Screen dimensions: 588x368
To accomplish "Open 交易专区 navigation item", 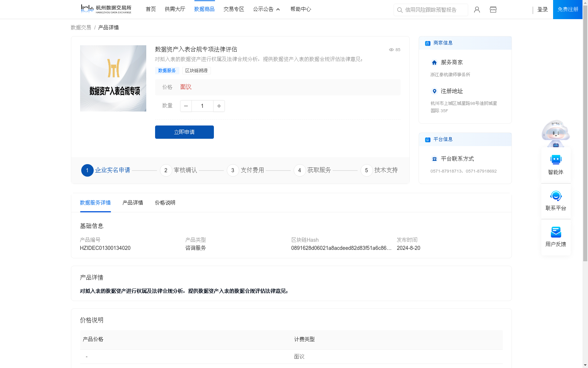I will click(234, 9).
